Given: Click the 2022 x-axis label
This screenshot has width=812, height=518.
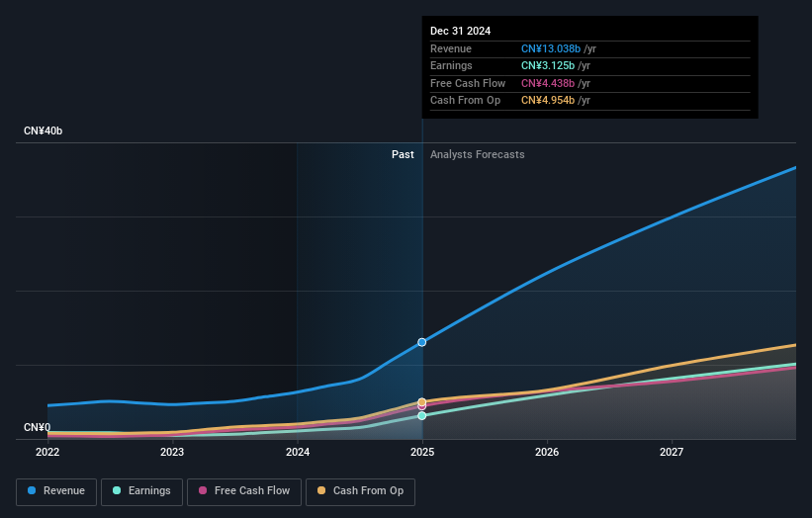Looking at the screenshot, I should click(x=47, y=452).
